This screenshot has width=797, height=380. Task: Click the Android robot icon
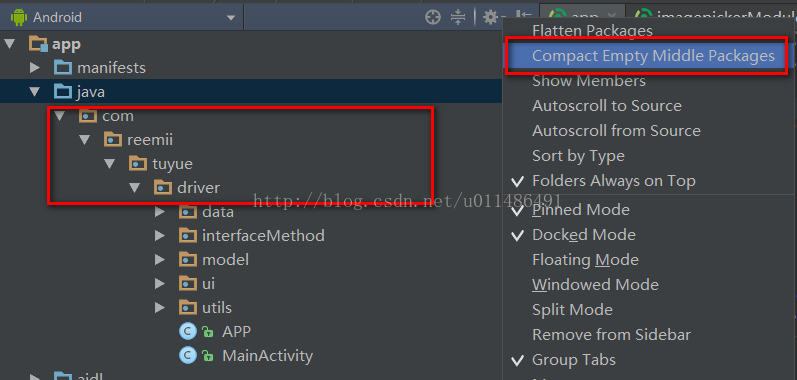(x=19, y=18)
